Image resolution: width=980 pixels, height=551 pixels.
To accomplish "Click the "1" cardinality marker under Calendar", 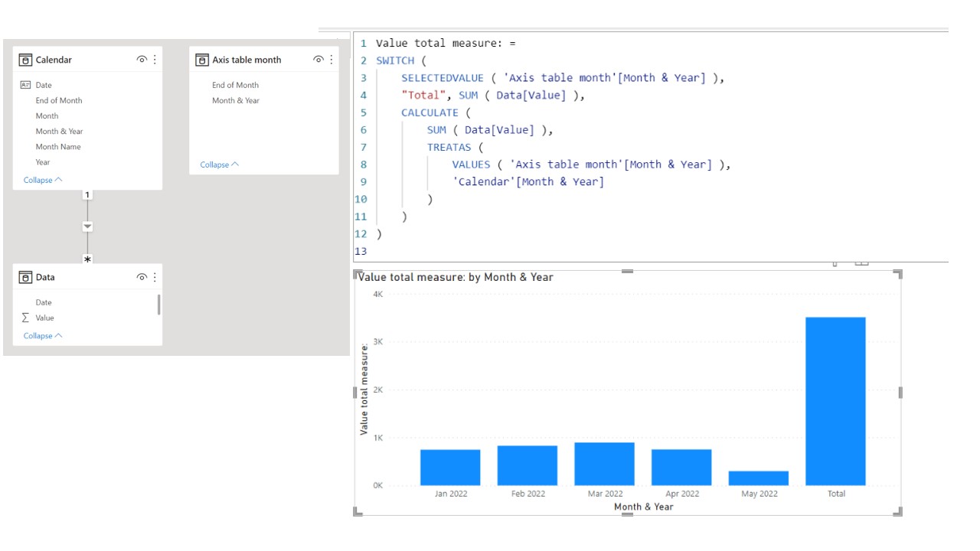I will 87,195.
